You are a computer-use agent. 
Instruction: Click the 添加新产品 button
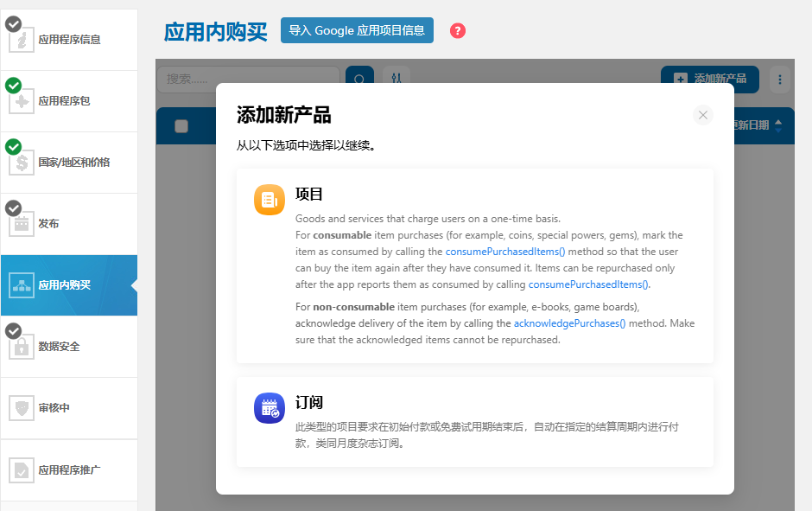(x=709, y=80)
